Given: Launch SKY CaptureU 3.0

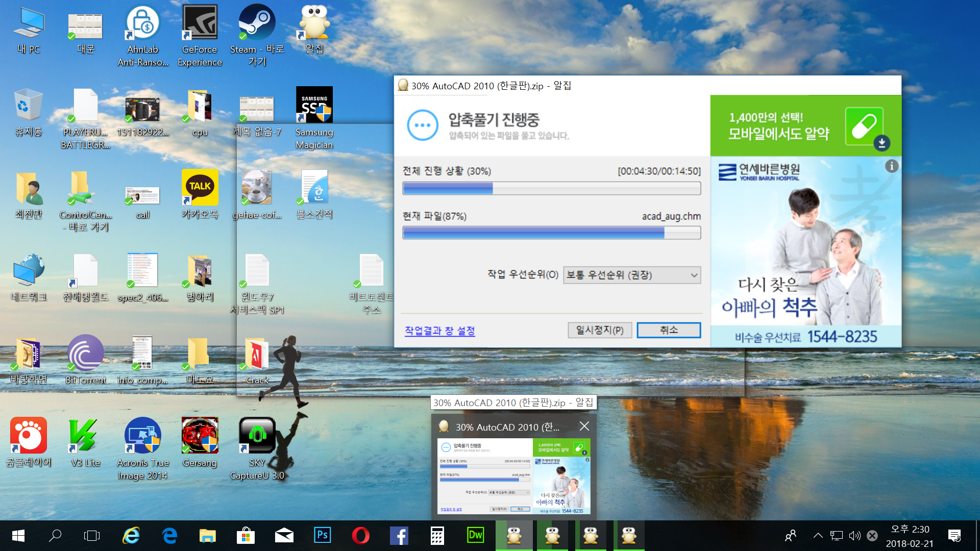Looking at the screenshot, I should click(257, 449).
